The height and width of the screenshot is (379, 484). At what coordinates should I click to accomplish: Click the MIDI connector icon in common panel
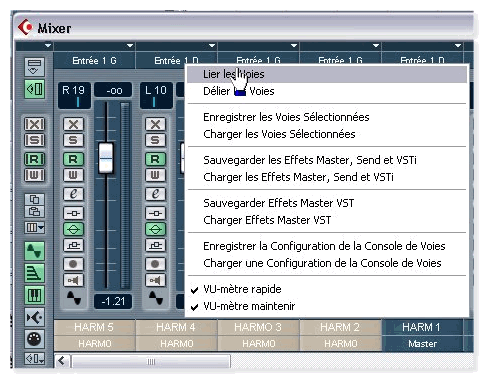coord(34,339)
